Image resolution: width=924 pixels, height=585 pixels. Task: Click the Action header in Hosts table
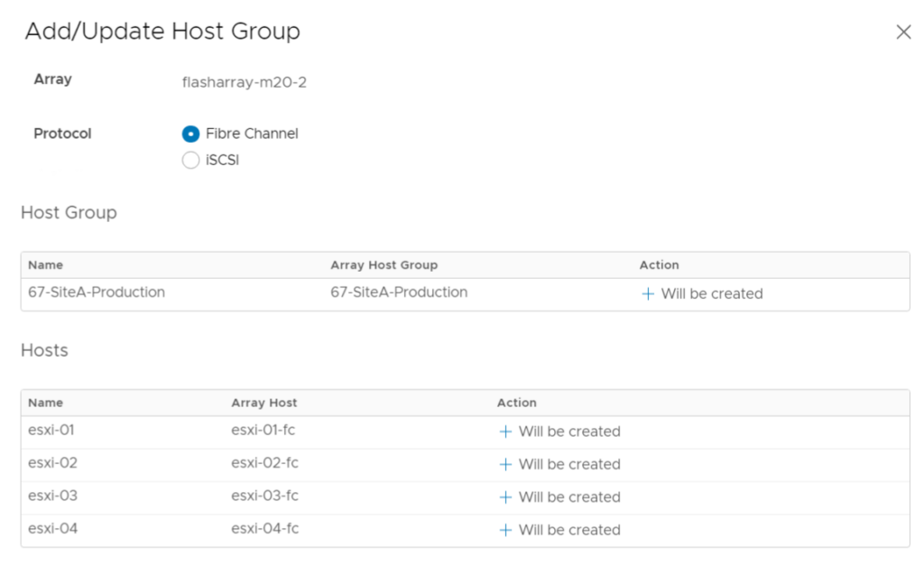pyautogui.click(x=517, y=403)
